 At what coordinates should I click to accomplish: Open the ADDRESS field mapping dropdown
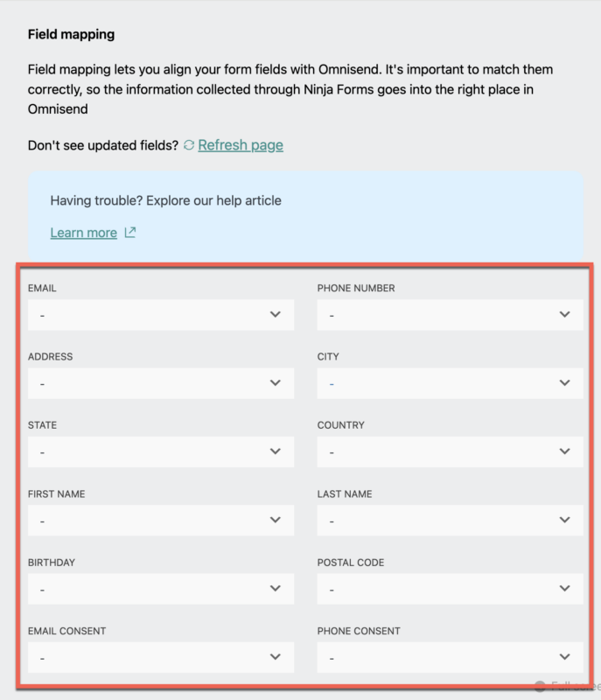(160, 382)
